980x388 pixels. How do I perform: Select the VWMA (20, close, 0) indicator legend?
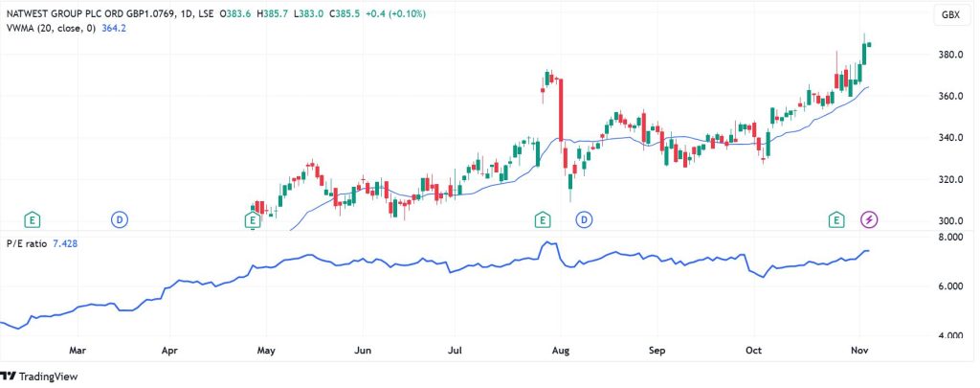click(51, 28)
